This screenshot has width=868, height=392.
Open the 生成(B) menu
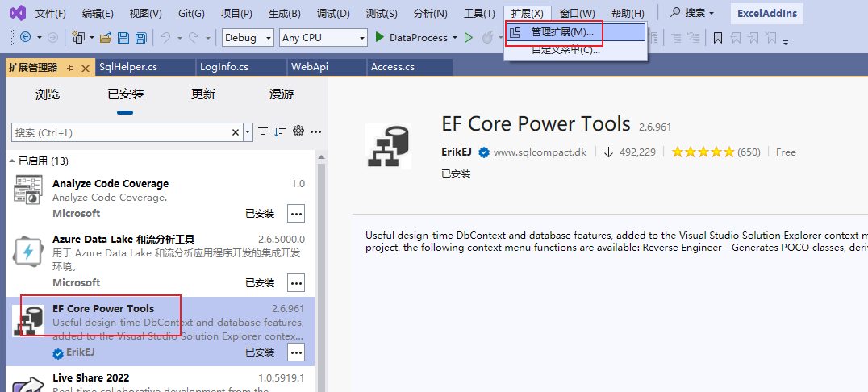tap(285, 13)
